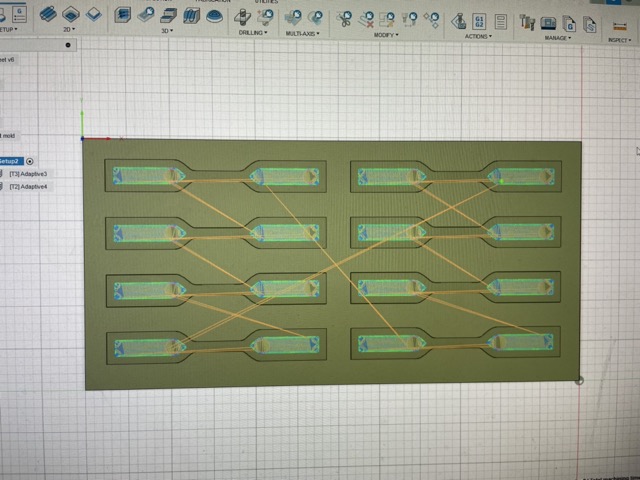640x480 pixels.
Task: Select the Drill tool icon
Action: point(242,17)
